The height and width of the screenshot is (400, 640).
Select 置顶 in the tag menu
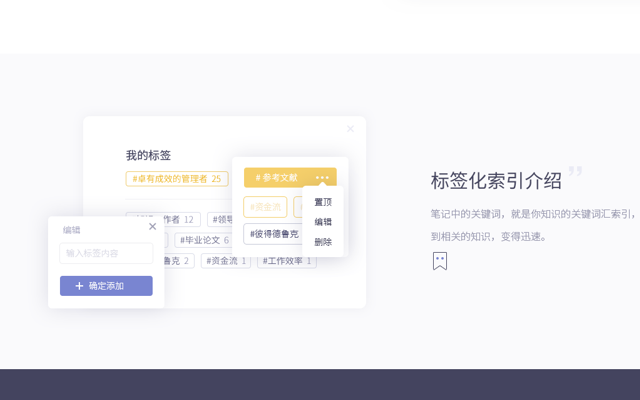pyautogui.click(x=323, y=202)
